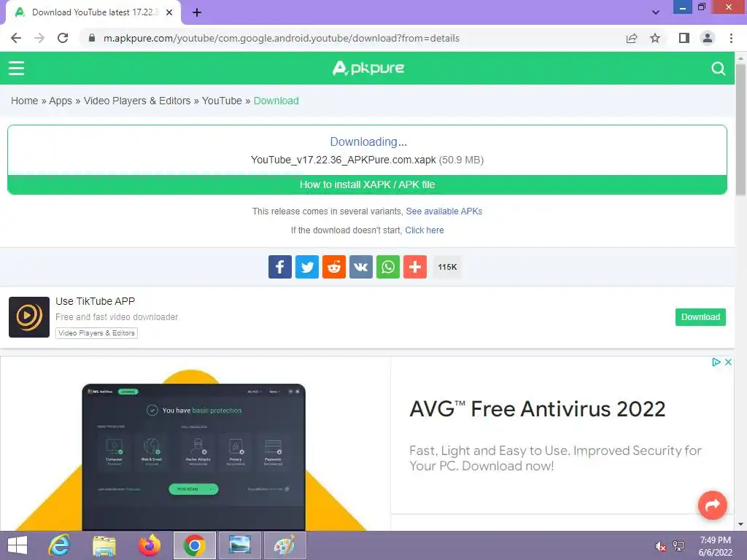Bookmark this tab with star icon
747x560 pixels.
(x=655, y=38)
